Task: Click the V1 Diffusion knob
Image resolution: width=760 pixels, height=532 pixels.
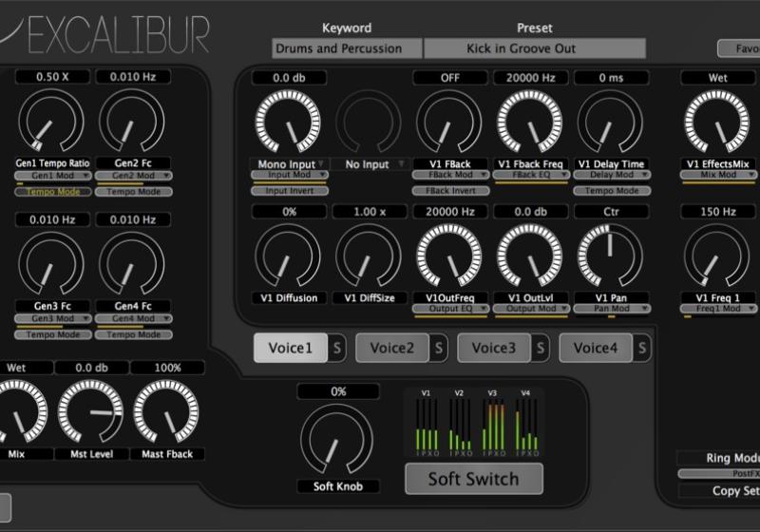Action: point(288,256)
